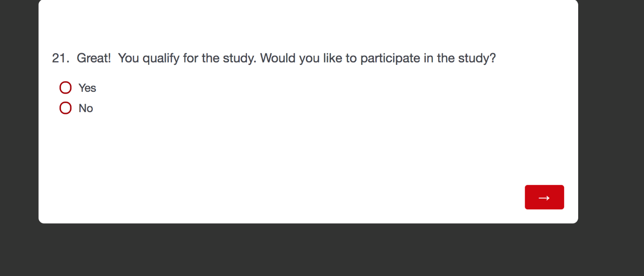Click the red next arrow button
This screenshot has width=644, height=276.
[544, 197]
